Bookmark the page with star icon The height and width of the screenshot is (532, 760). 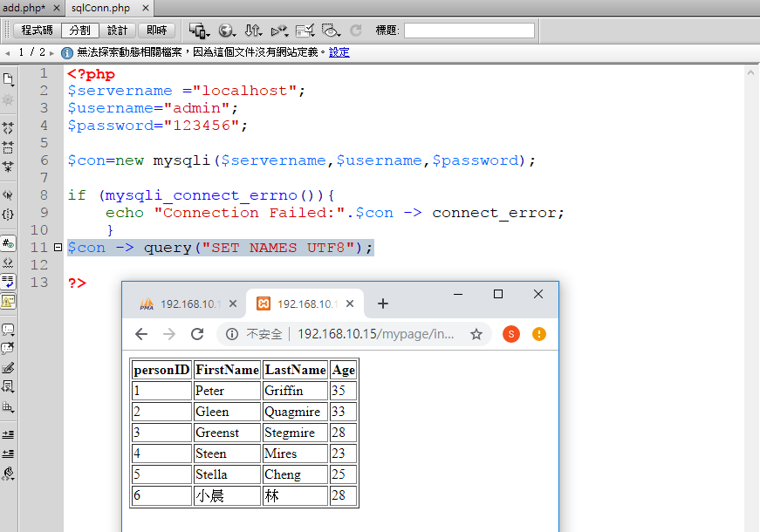point(476,334)
